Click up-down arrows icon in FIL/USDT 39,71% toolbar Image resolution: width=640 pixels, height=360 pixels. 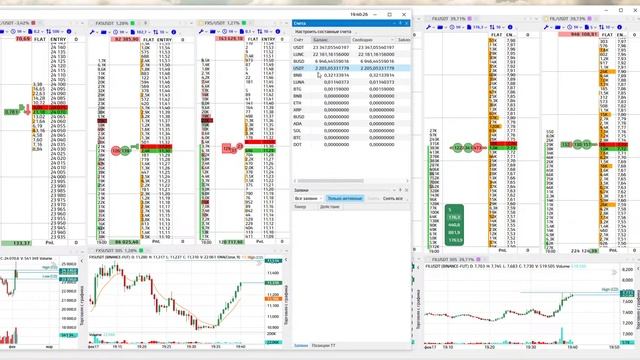pos(492,27)
